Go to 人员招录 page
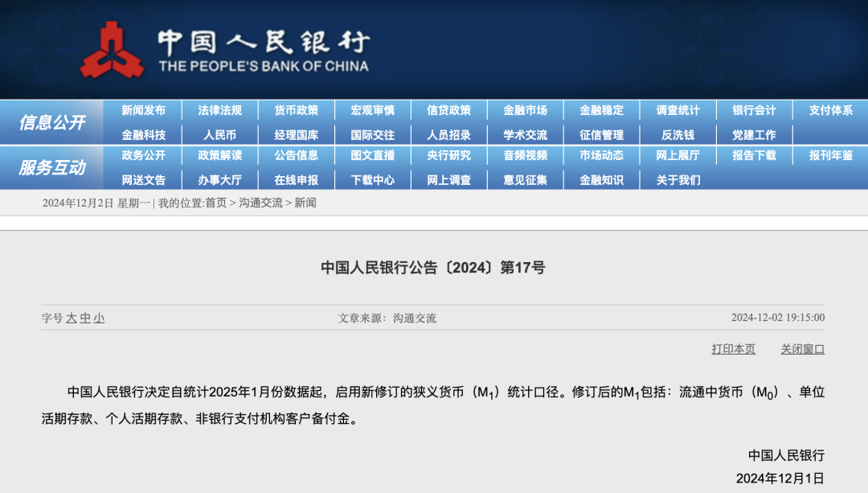868x493 pixels. (449, 134)
